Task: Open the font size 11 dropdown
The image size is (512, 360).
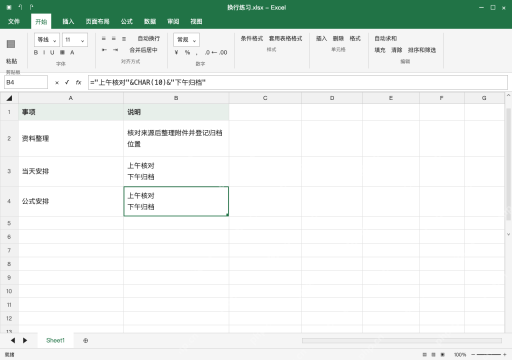Action: [75, 40]
